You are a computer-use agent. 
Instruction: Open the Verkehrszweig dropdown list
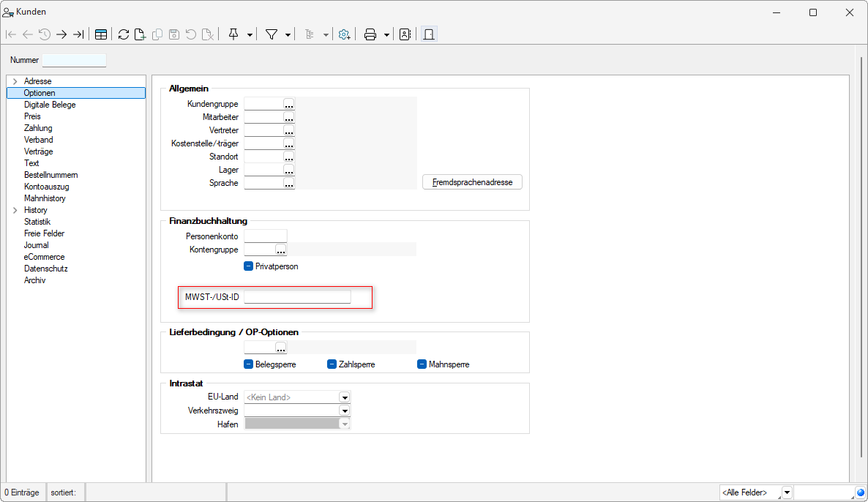pyautogui.click(x=344, y=411)
